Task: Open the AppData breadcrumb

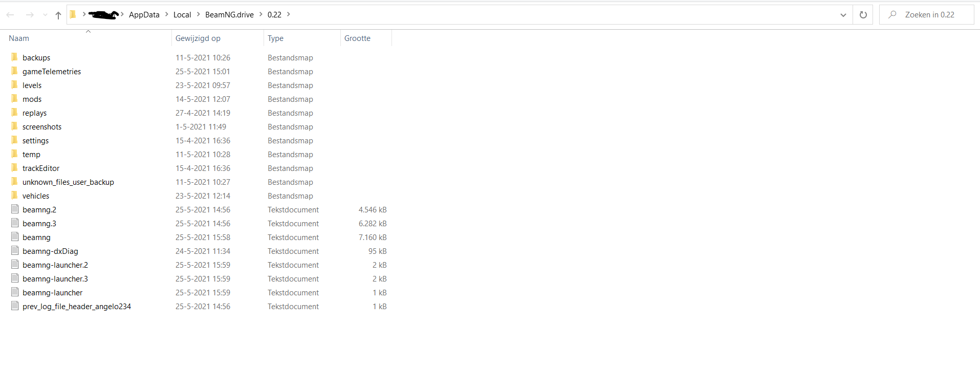Action: pyautogui.click(x=144, y=14)
